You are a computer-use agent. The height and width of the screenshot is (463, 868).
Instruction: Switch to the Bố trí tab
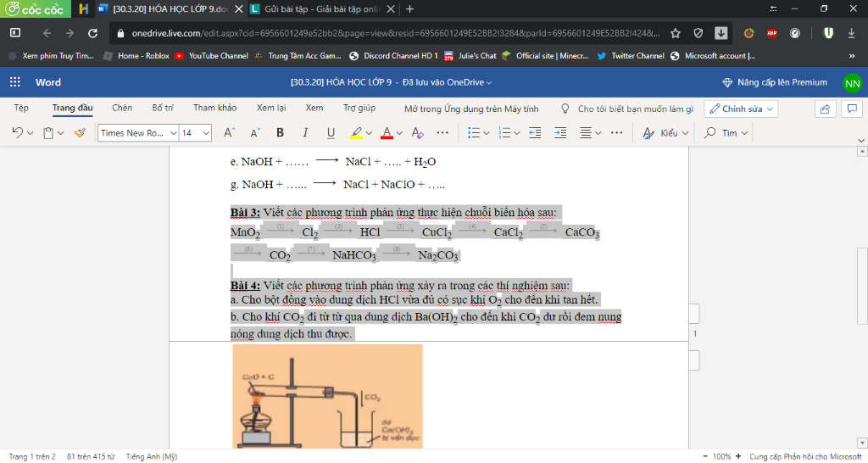coord(163,108)
